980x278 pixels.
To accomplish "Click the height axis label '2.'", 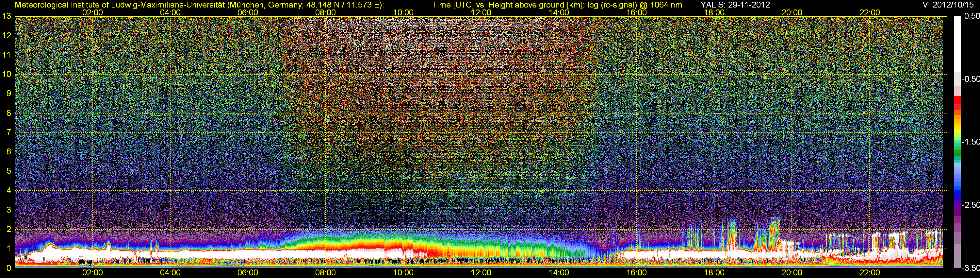I will click(x=9, y=229).
